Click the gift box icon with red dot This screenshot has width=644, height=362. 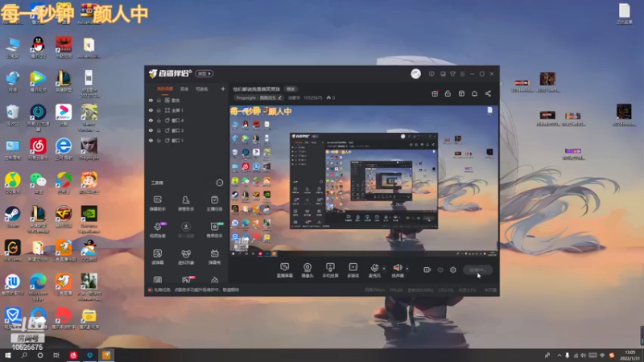click(435, 93)
